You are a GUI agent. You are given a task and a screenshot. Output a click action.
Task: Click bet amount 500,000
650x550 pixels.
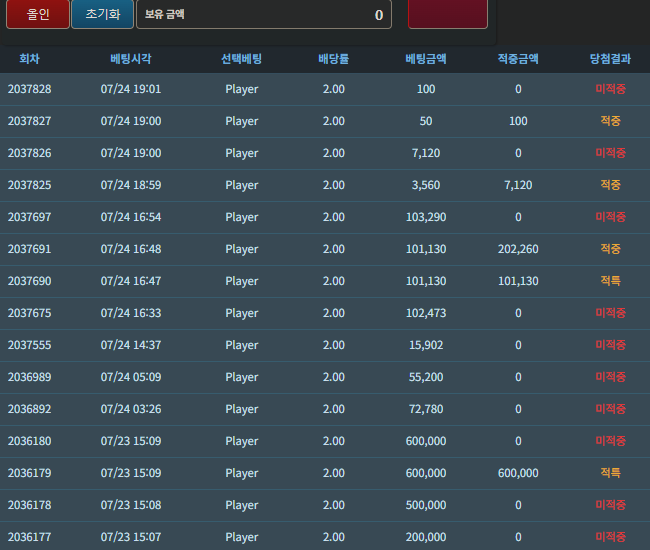426,505
